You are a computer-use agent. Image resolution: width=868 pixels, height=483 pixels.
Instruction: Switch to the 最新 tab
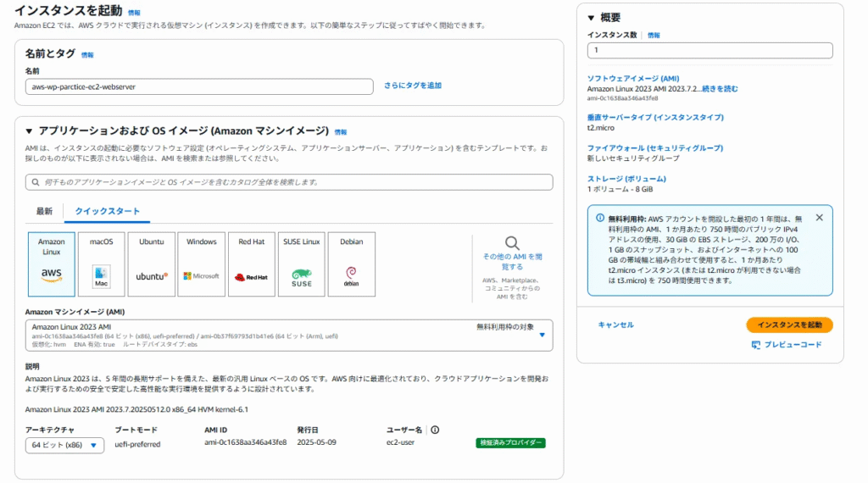tap(44, 211)
